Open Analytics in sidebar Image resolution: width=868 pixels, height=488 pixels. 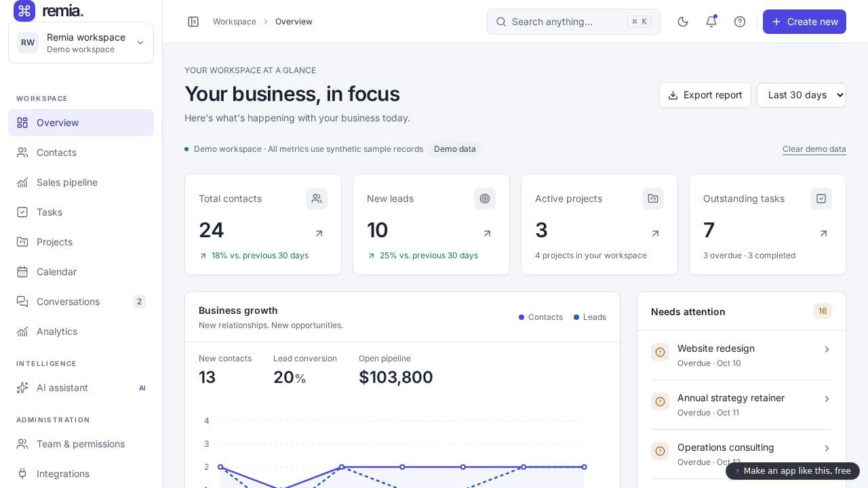coord(81,331)
